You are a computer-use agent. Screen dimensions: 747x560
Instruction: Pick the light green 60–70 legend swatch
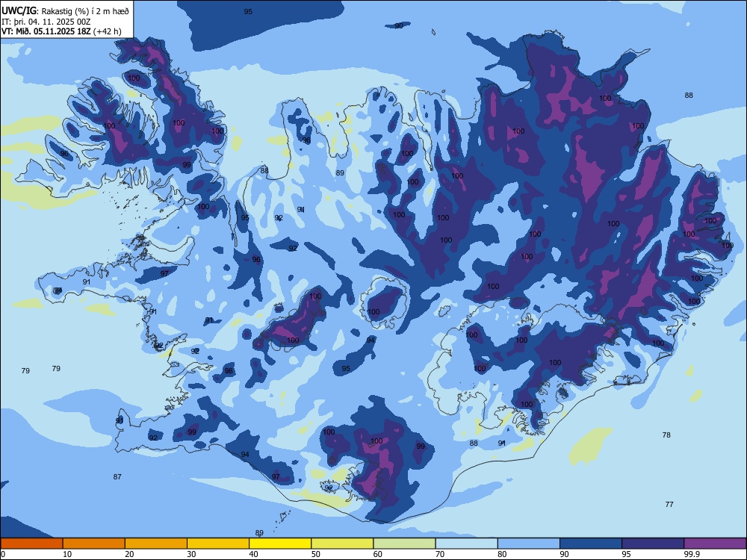pyautogui.click(x=404, y=544)
